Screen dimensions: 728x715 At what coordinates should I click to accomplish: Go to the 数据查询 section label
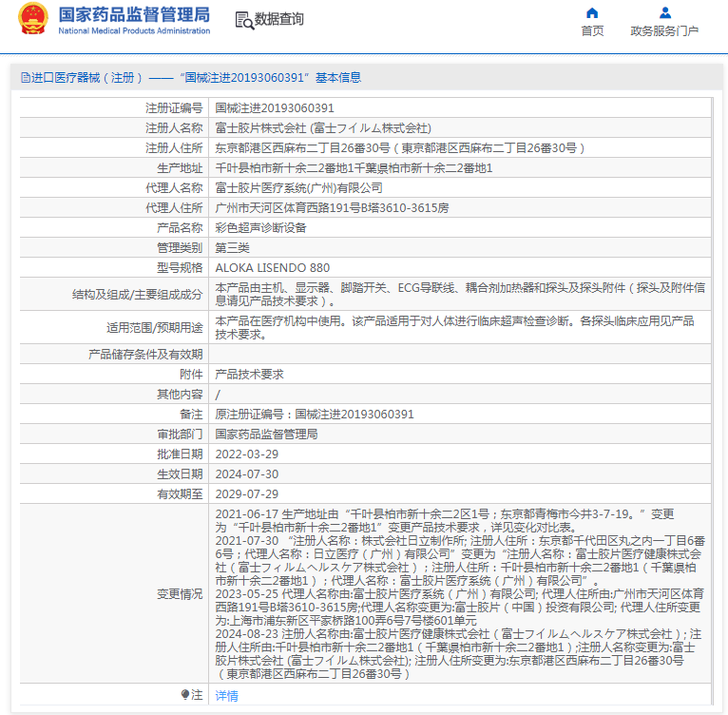pos(279,20)
